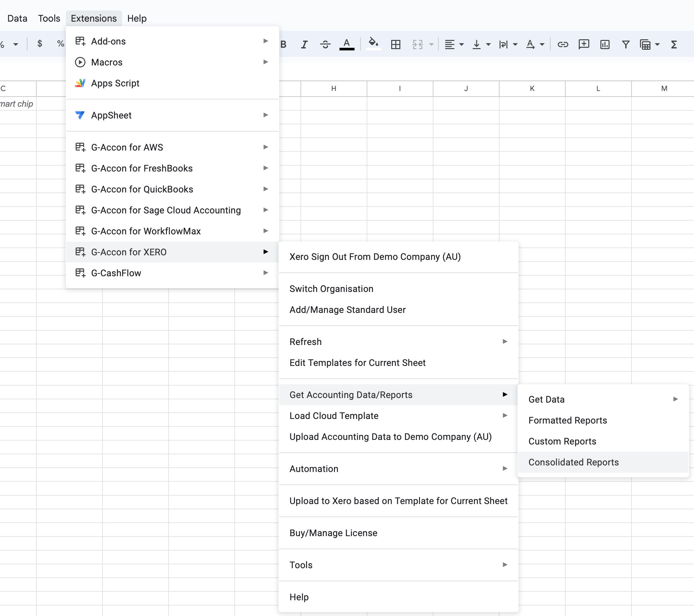
Task: Toggle bold formatting in toolbar
Action: pyautogui.click(x=284, y=45)
